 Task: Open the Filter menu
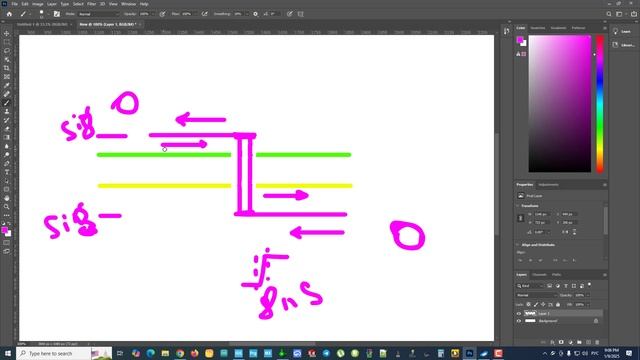point(91,4)
